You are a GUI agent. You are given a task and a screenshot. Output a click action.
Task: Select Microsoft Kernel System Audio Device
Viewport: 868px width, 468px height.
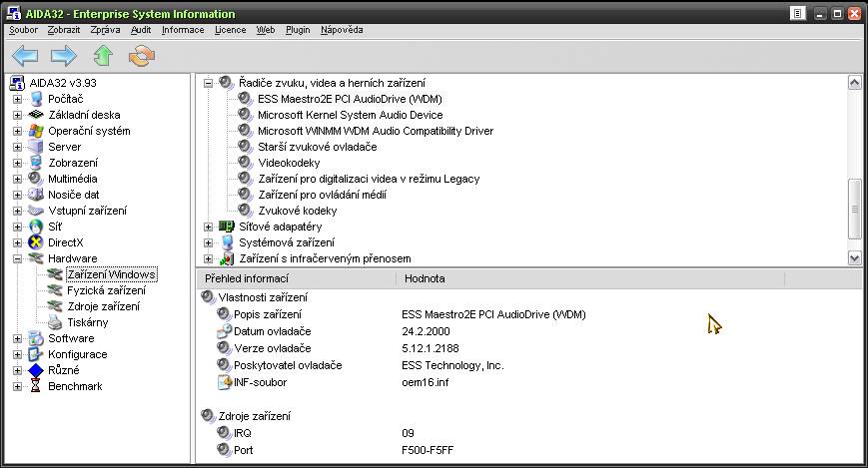[x=351, y=115]
